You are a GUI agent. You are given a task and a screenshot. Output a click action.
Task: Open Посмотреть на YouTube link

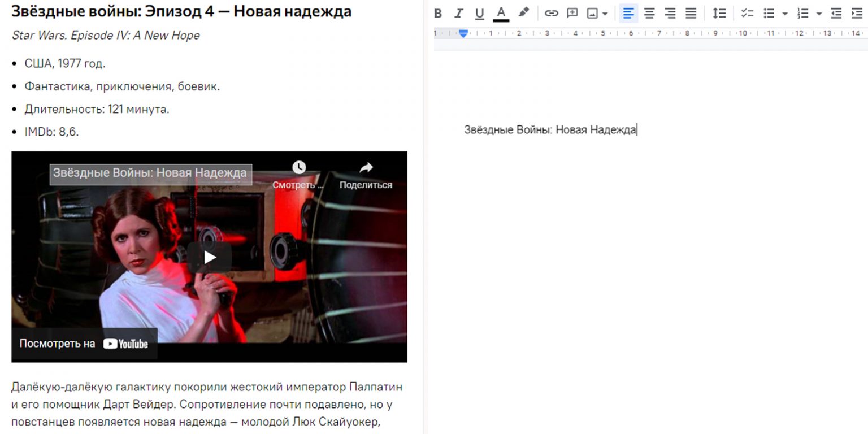[x=84, y=344]
